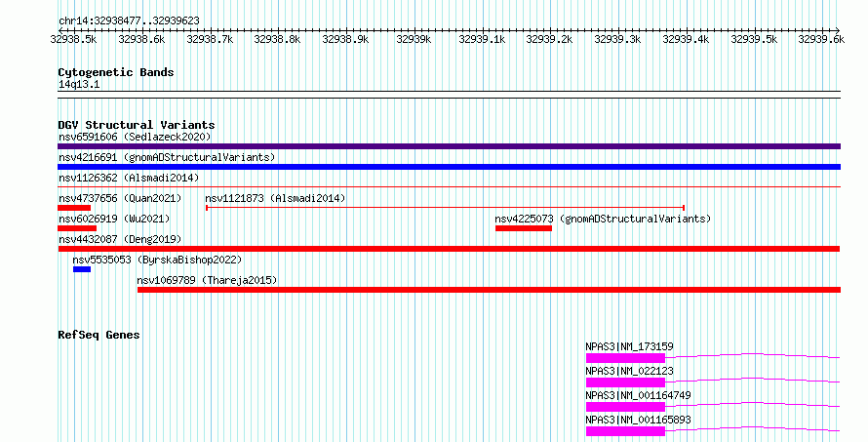
Task: Click the red nsv6026919 variant bar
Action: (x=77, y=228)
